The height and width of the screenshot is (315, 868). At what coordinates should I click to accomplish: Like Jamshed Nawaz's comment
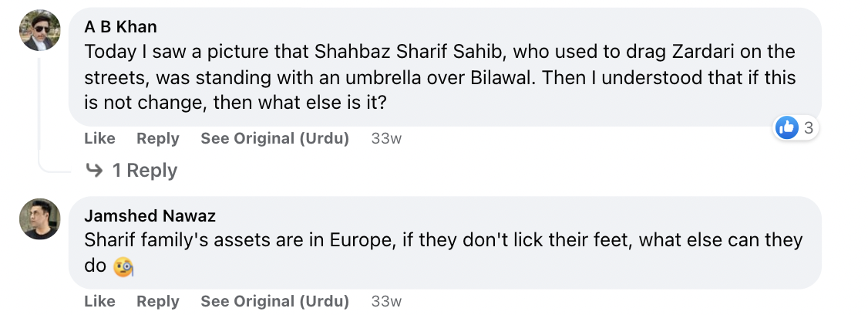(99, 301)
